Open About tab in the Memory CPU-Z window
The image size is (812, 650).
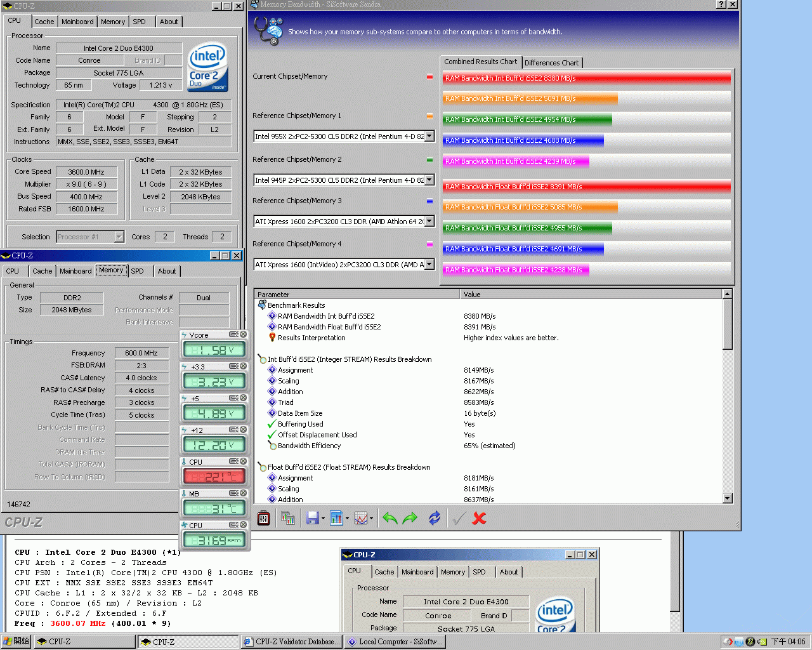tap(167, 271)
